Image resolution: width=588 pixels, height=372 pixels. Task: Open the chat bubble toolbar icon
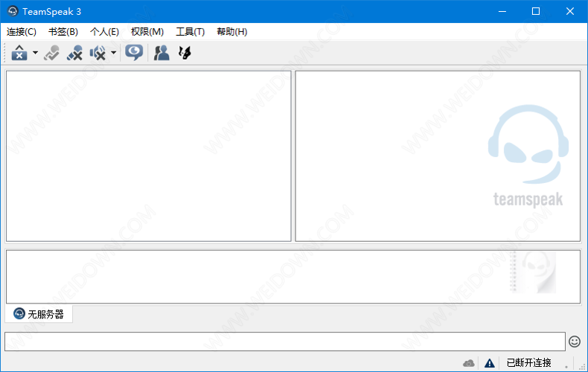(134, 53)
